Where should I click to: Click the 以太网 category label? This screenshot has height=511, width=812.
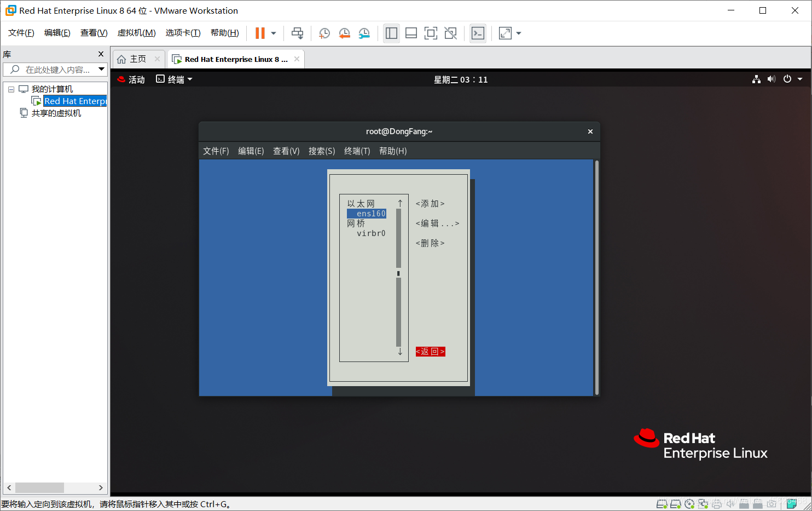tap(361, 204)
